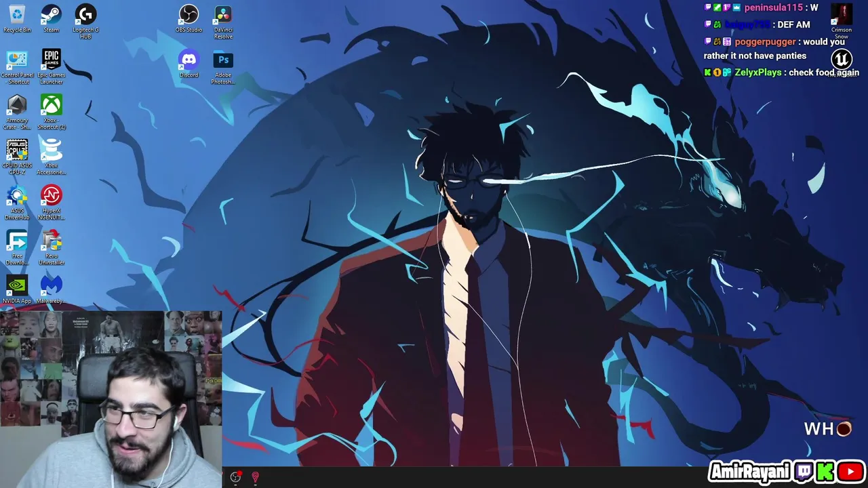Launch OBS Studio from the desktop
This screenshot has height=488, width=868.
tap(189, 18)
